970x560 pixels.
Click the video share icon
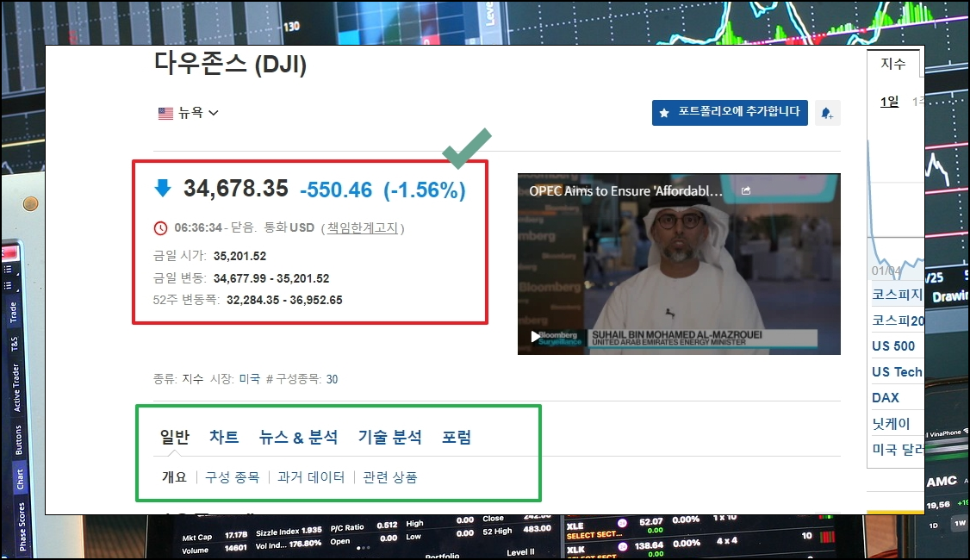(746, 190)
